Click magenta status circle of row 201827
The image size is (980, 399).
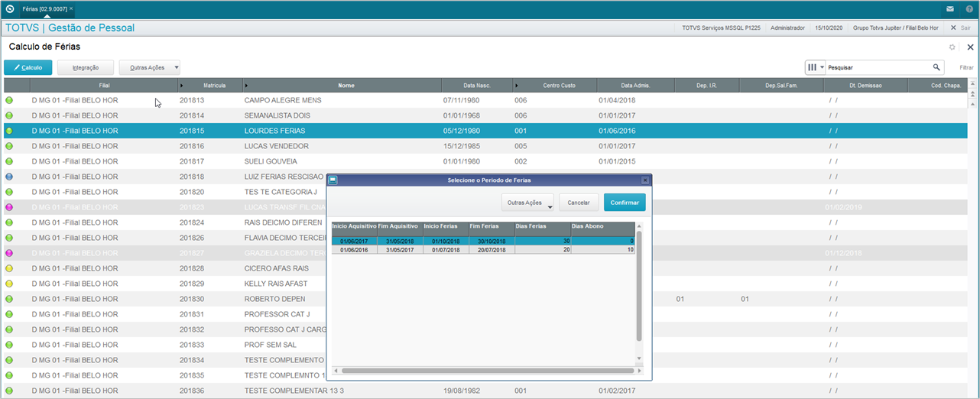(x=9, y=253)
